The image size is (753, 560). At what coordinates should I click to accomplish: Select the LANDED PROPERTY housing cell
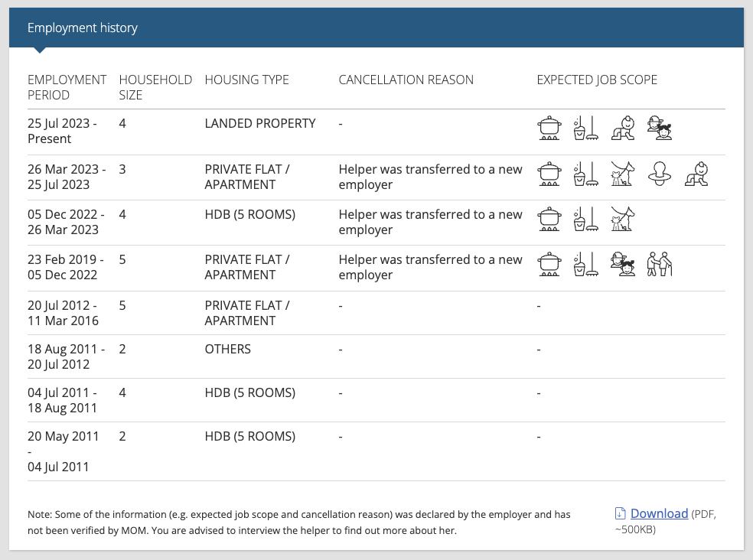pyautogui.click(x=260, y=123)
